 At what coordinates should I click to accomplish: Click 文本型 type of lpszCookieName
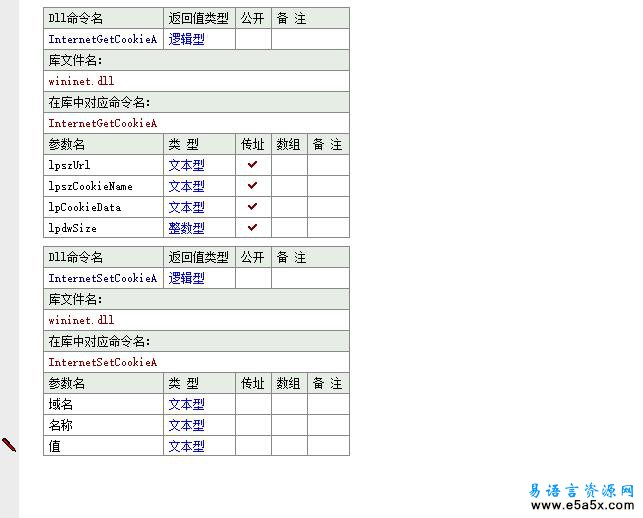click(187, 186)
